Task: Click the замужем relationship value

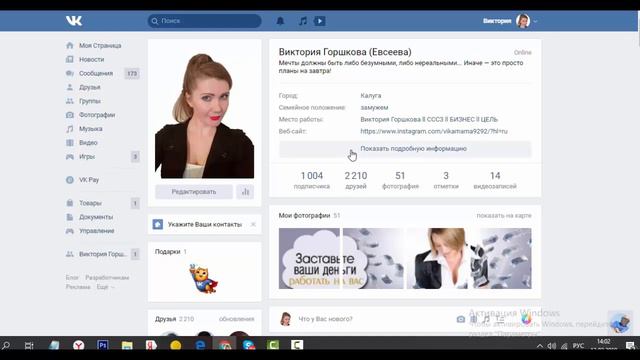Action: click(x=374, y=107)
